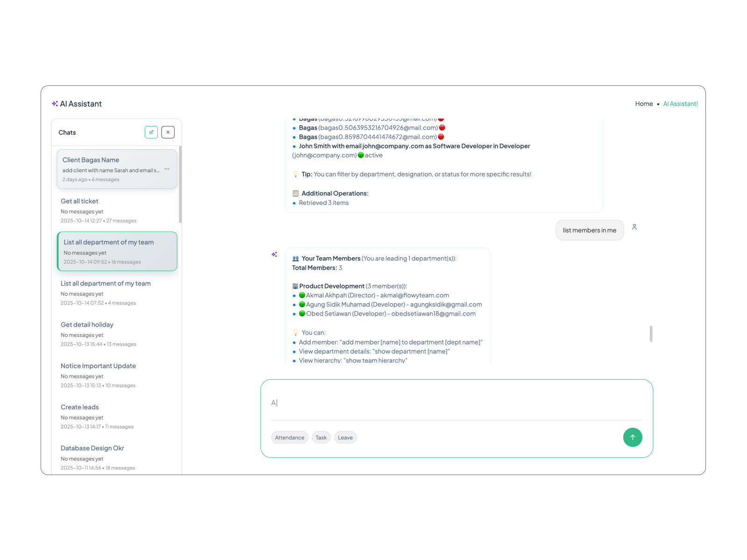Select the Attendance quick chip

(x=289, y=437)
